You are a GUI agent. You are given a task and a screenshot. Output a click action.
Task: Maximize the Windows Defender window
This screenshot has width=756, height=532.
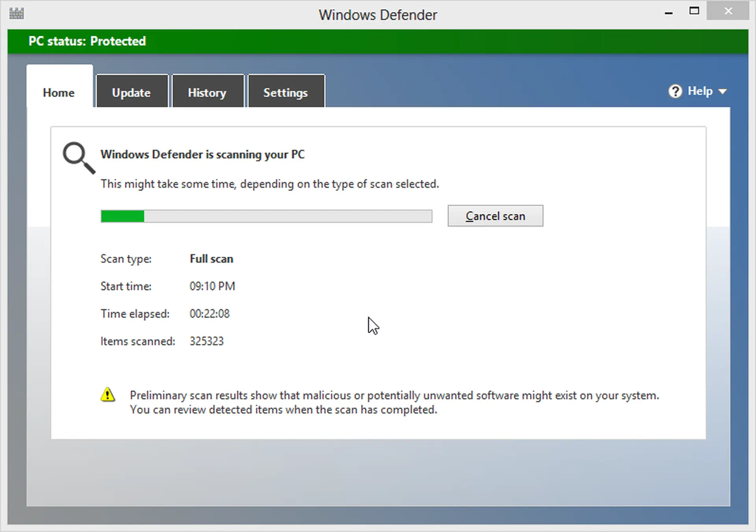coord(694,11)
